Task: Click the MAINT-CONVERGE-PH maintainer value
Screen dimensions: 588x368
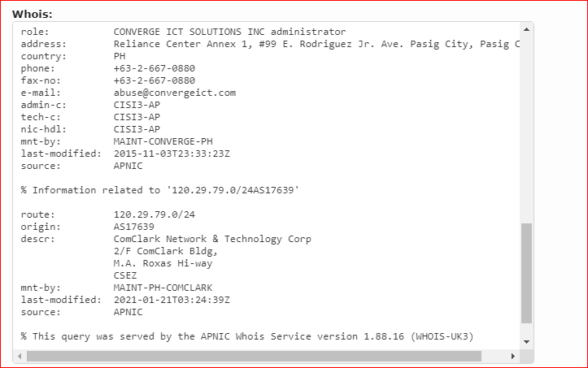Action: point(163,141)
